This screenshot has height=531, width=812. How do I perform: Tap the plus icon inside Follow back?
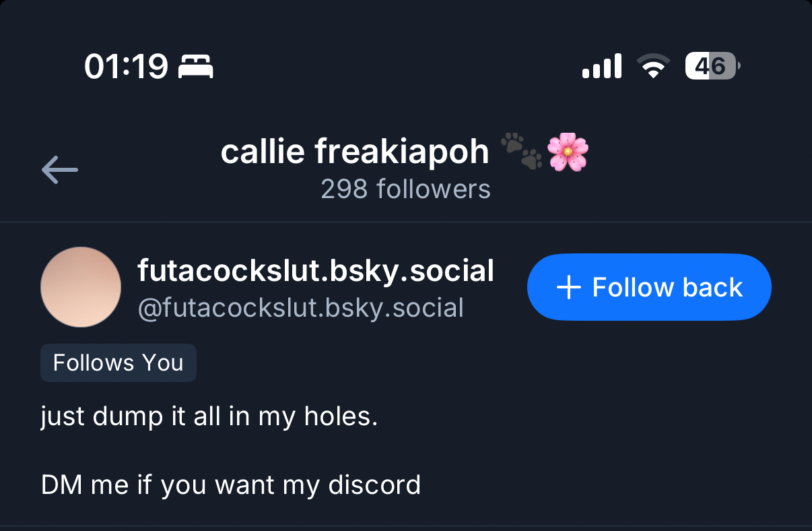(569, 288)
